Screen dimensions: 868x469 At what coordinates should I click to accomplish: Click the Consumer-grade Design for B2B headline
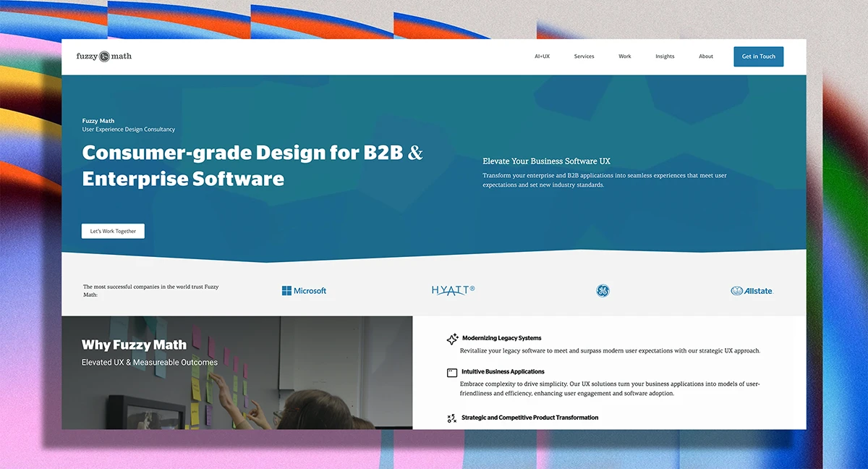coord(252,166)
